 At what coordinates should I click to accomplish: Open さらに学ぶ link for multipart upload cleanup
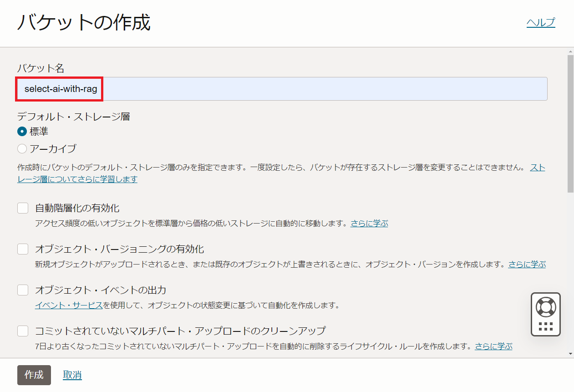click(493, 346)
